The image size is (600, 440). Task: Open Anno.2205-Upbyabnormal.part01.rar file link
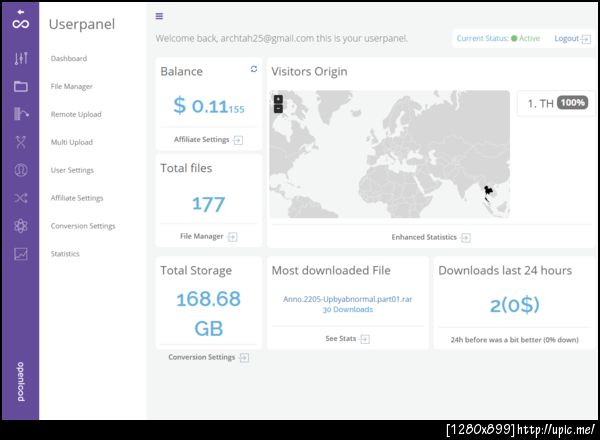pyautogui.click(x=347, y=299)
